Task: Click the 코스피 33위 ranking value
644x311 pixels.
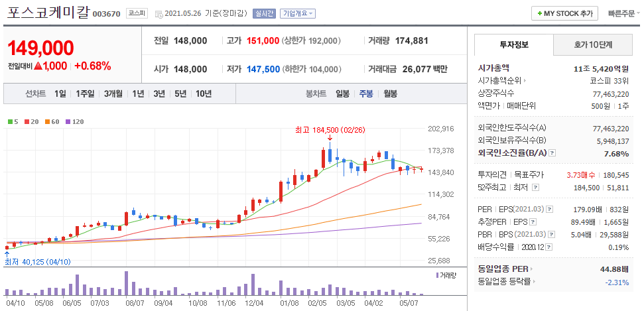Action: point(610,81)
